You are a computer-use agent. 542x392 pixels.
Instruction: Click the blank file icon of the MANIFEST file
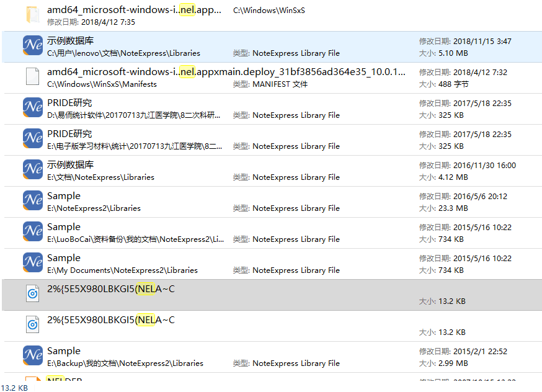pos(33,76)
